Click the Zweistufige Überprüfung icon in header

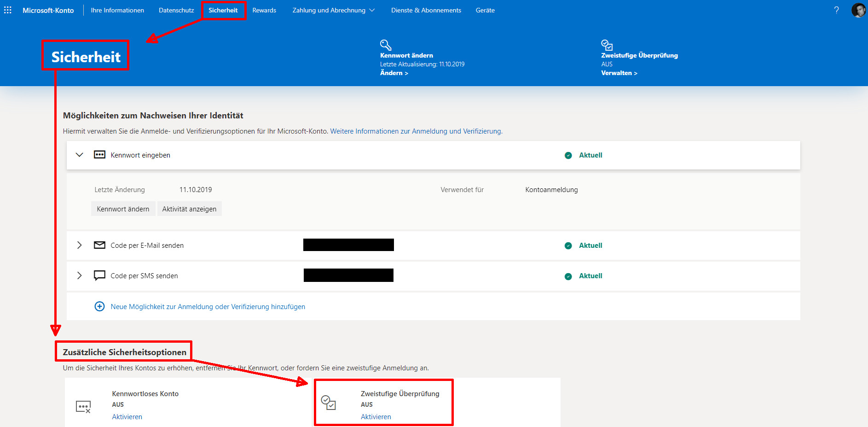coord(607,45)
